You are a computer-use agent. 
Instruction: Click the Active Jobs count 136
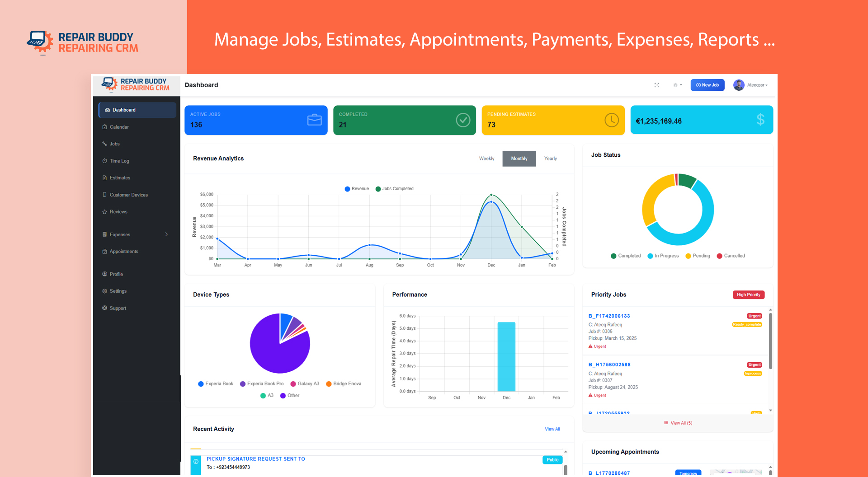(196, 125)
